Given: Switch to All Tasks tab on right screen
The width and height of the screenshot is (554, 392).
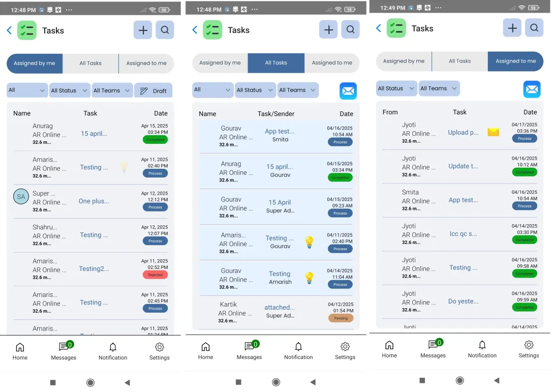Looking at the screenshot, I should coord(459,62).
